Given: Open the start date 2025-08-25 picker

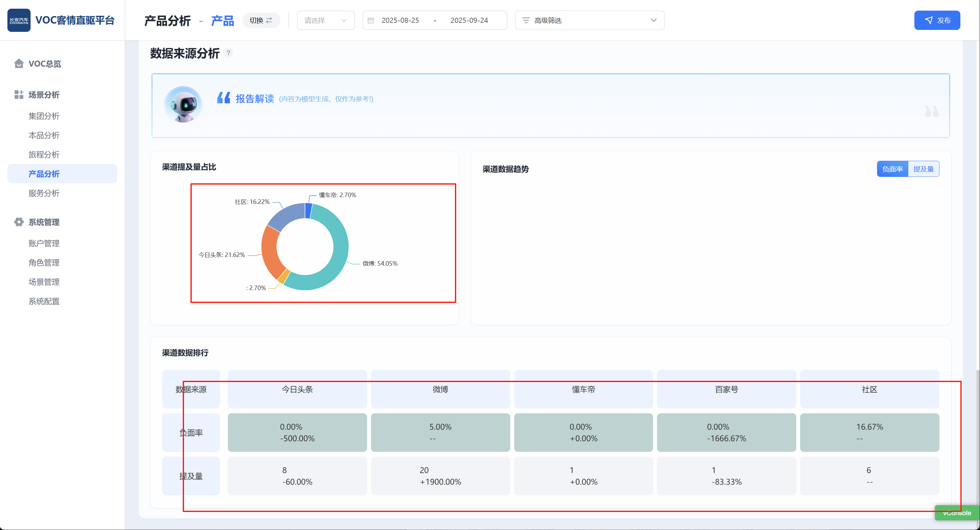Looking at the screenshot, I should click(400, 21).
